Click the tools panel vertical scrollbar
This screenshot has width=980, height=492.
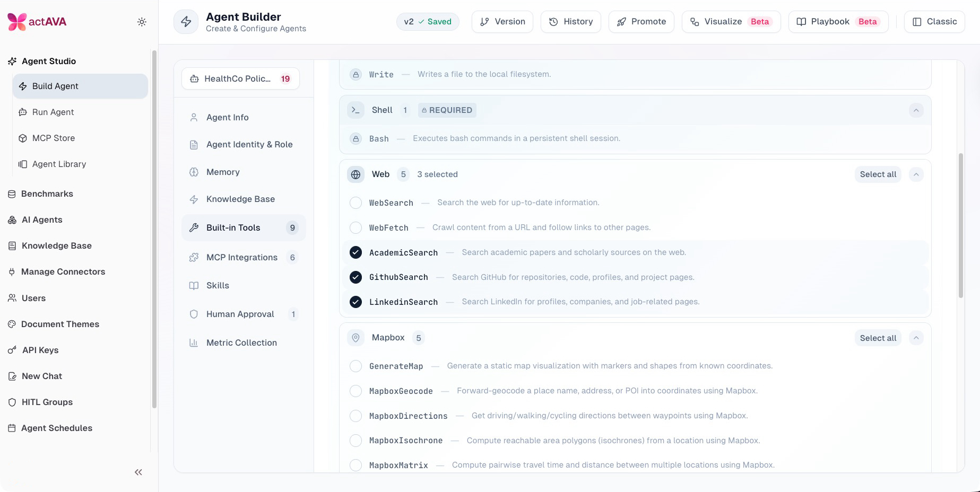[960, 225]
